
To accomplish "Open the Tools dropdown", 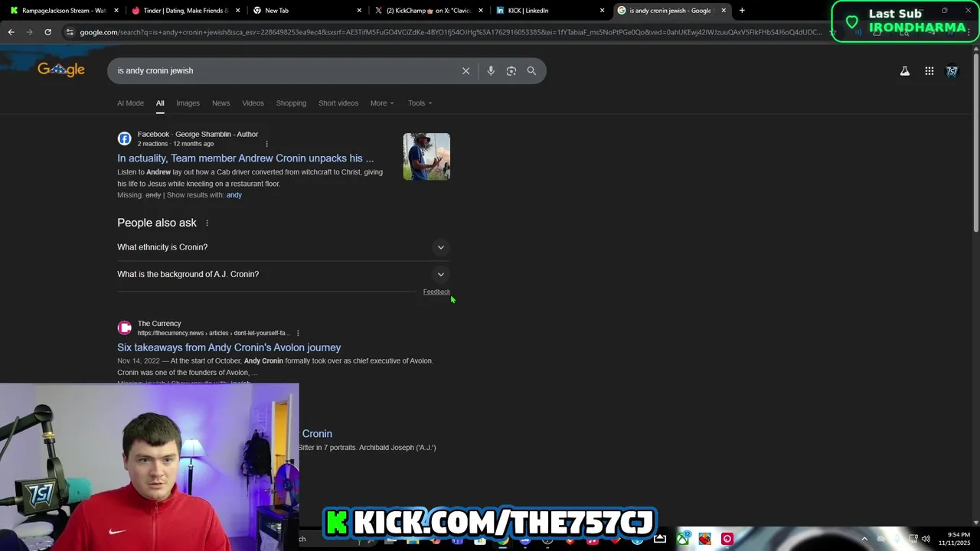I will 420,103.
